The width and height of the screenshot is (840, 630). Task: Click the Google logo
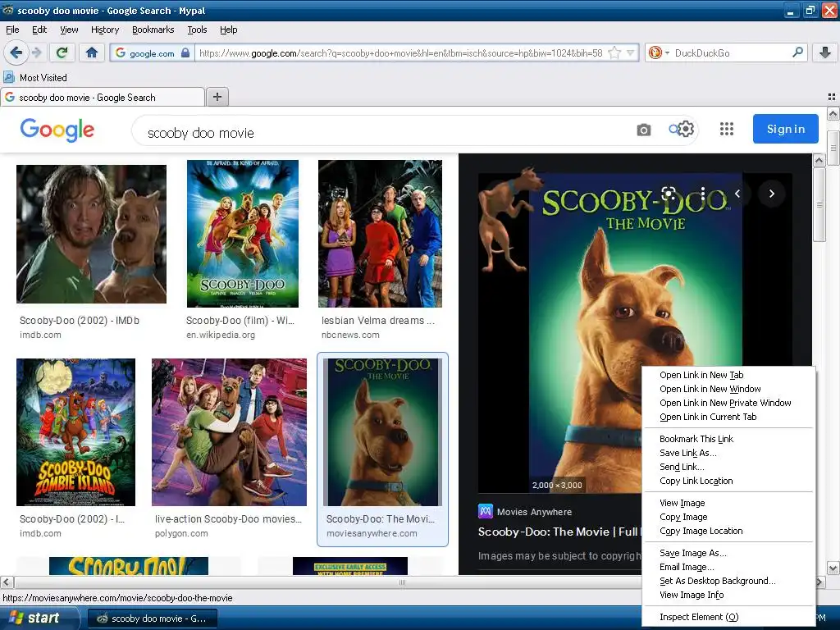click(x=57, y=130)
